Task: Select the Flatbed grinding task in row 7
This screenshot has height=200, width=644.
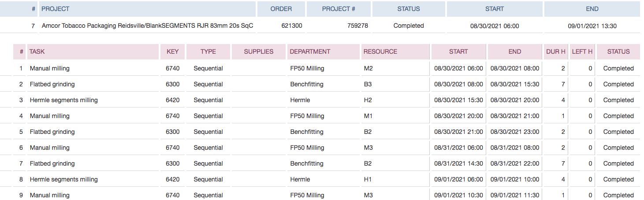Action: pos(52,163)
